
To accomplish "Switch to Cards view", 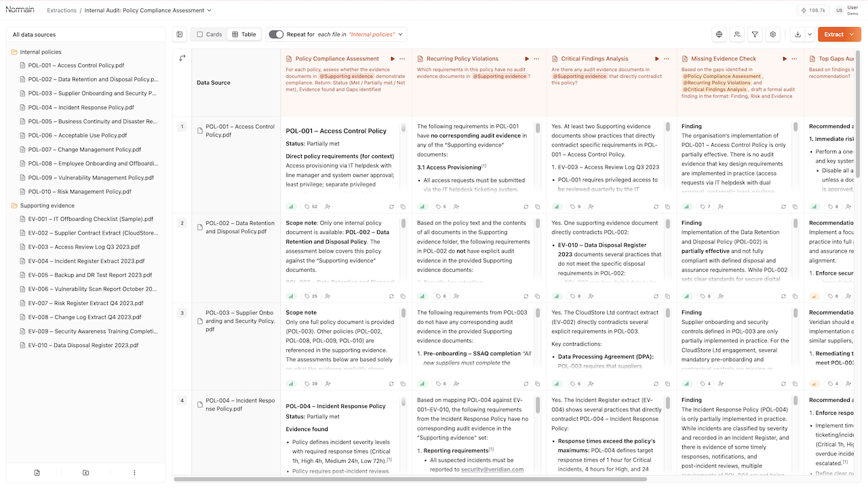I will (209, 34).
